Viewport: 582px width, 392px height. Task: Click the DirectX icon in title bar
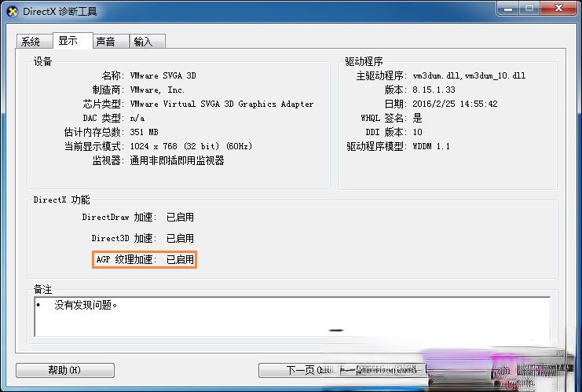click(13, 12)
